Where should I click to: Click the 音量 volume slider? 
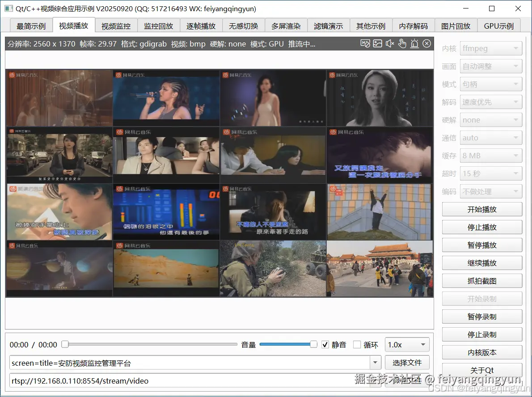(x=288, y=344)
